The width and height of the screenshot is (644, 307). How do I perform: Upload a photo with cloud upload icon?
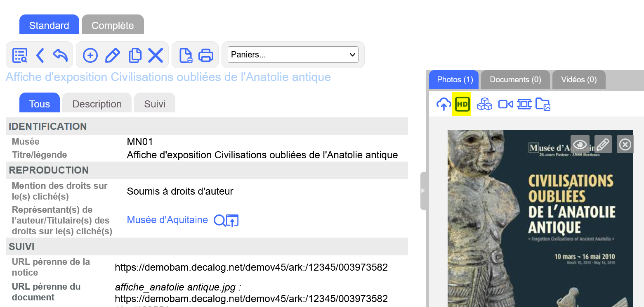443,104
